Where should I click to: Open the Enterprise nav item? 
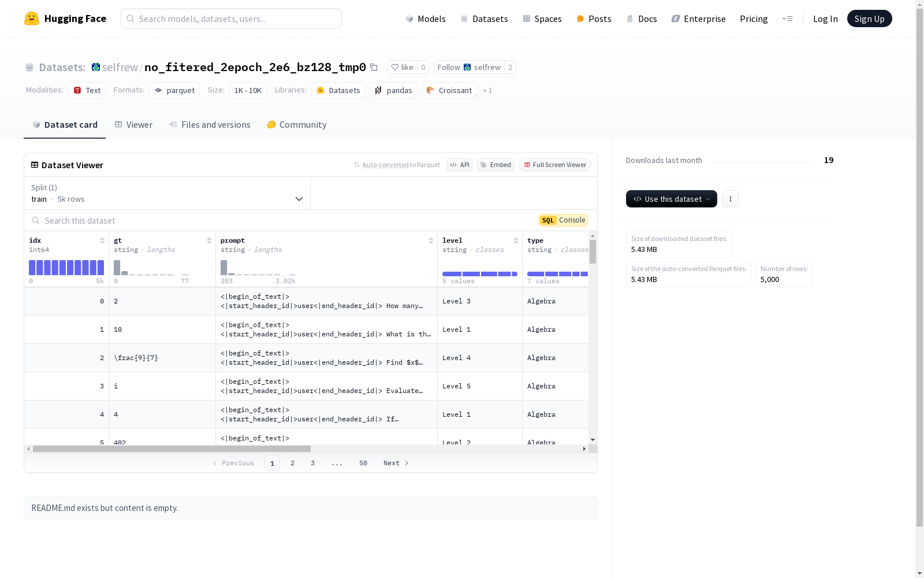698,18
